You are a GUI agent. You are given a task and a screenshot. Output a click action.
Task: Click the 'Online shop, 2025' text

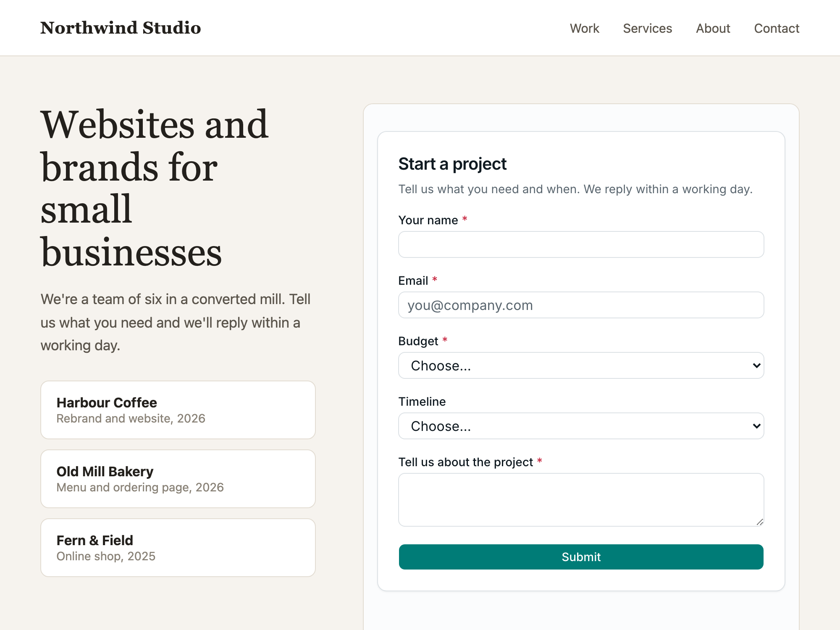click(106, 556)
